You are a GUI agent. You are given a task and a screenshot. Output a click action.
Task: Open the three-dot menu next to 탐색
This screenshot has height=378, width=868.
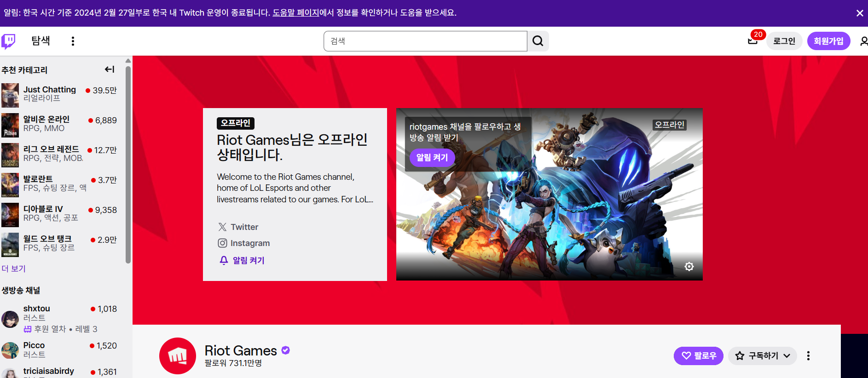point(73,41)
